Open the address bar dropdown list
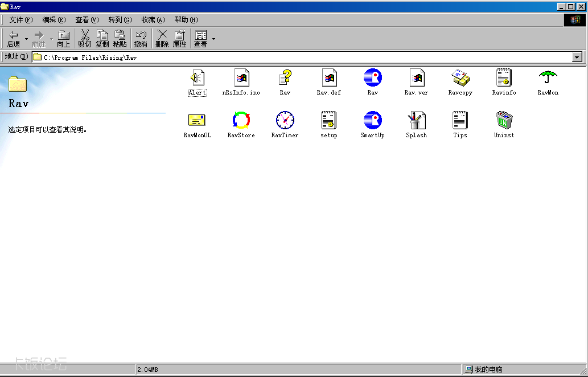 click(577, 57)
